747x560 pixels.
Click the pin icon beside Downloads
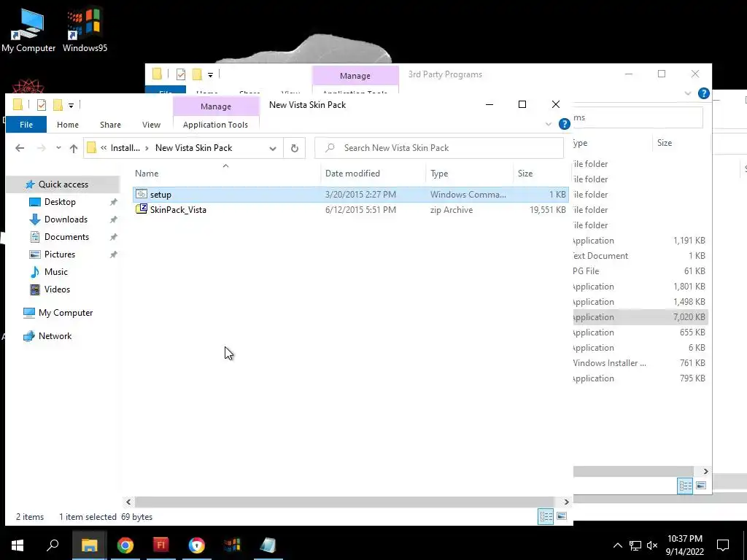(113, 220)
